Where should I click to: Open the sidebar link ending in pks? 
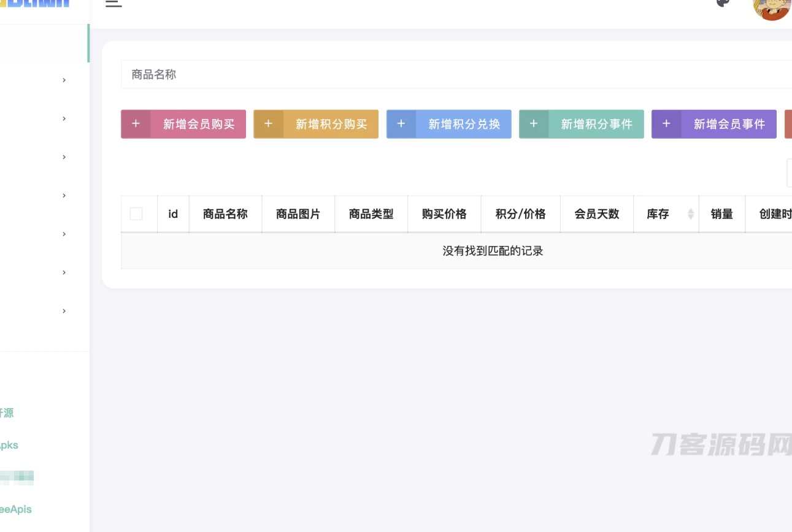coord(9,445)
